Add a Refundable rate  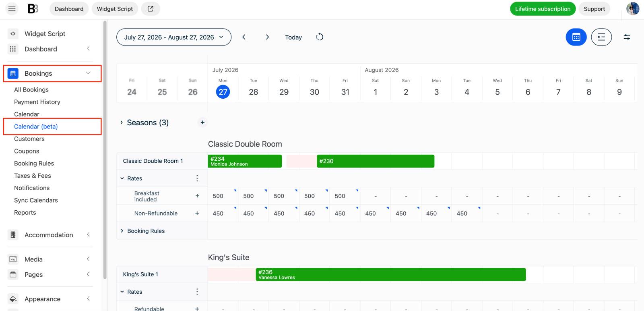[197, 309]
